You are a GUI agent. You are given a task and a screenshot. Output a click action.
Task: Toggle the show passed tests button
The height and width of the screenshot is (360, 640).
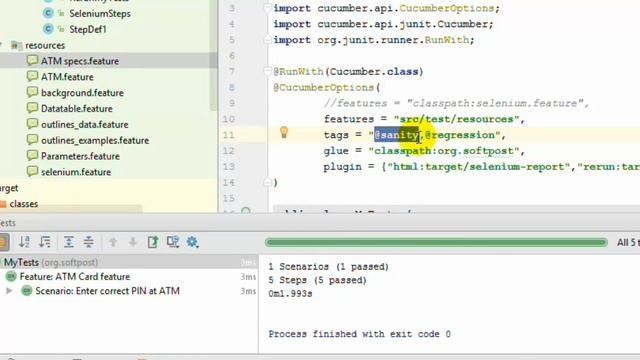click(4, 242)
